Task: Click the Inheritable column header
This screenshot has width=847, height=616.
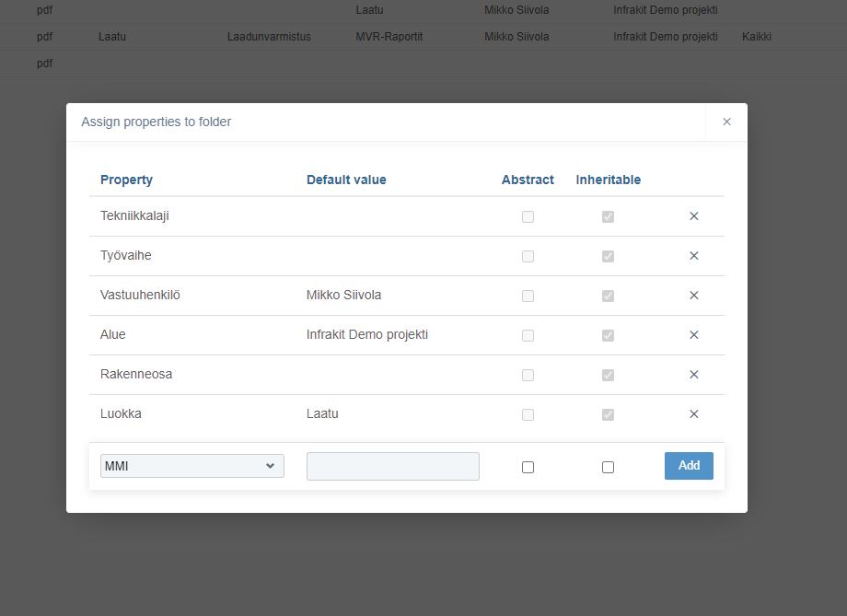Action: click(x=608, y=180)
